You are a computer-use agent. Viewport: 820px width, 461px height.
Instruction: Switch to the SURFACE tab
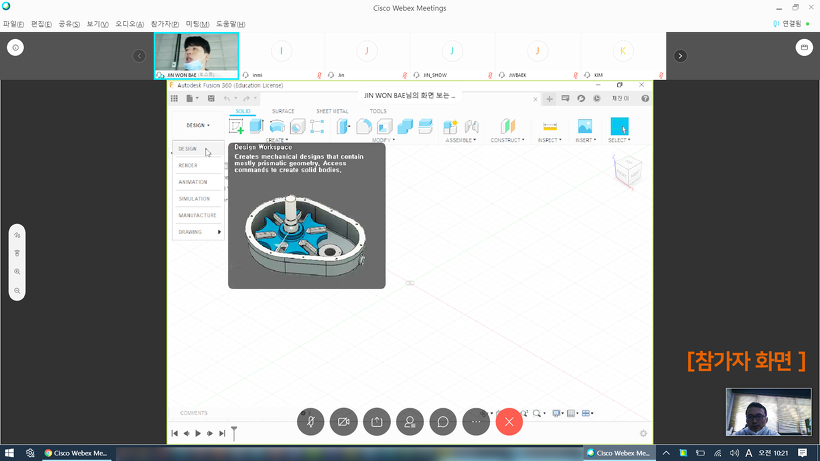(x=283, y=111)
